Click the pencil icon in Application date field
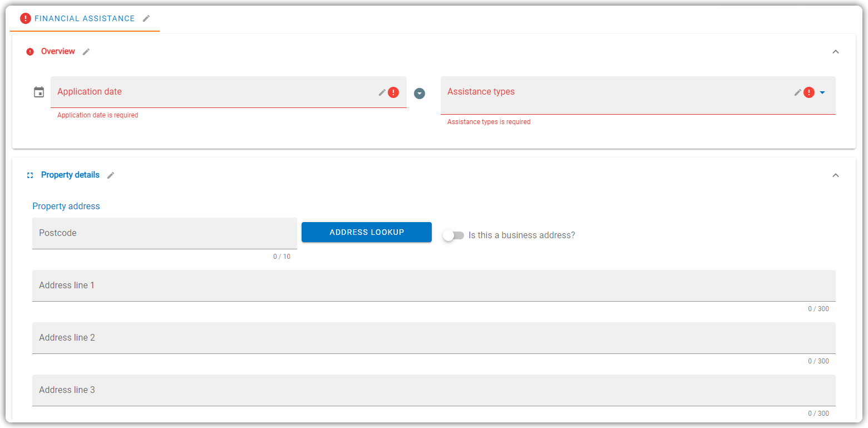The image size is (868, 428). point(382,92)
